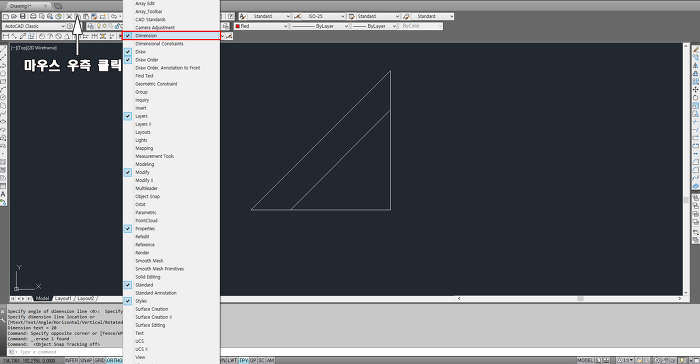Click the Text Style icon

pyautogui.click(x=242, y=16)
